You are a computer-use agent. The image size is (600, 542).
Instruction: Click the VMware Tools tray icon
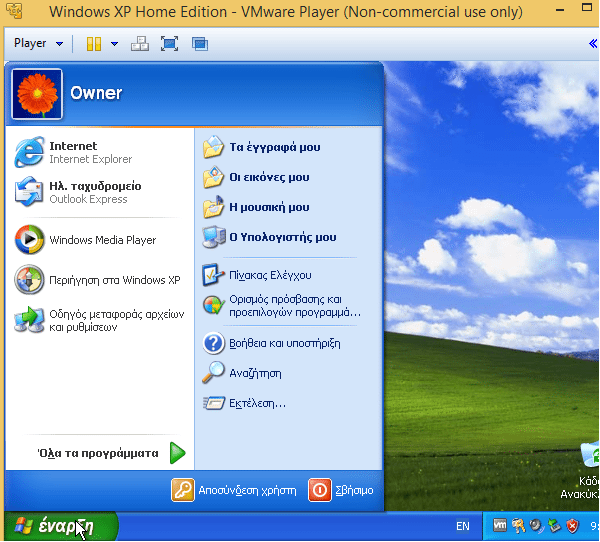pyautogui.click(x=500, y=526)
